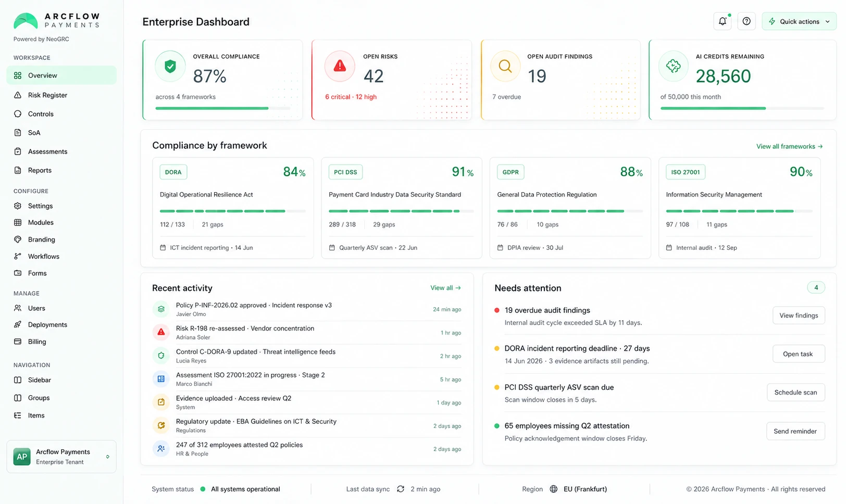
Task: Click the Schedule scan button
Action: tap(795, 393)
